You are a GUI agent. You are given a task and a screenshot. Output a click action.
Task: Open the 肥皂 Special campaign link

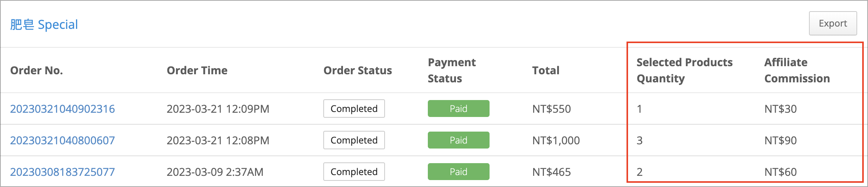click(x=44, y=25)
